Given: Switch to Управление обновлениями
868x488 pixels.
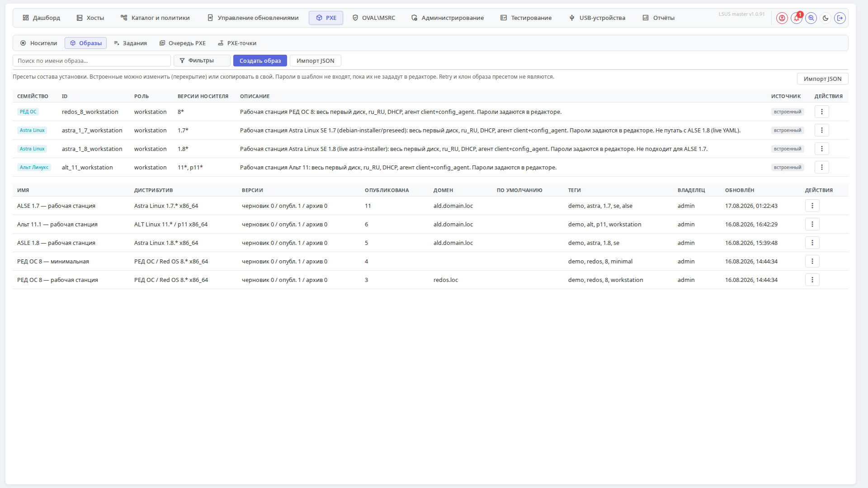Looking at the screenshot, I should click(253, 18).
